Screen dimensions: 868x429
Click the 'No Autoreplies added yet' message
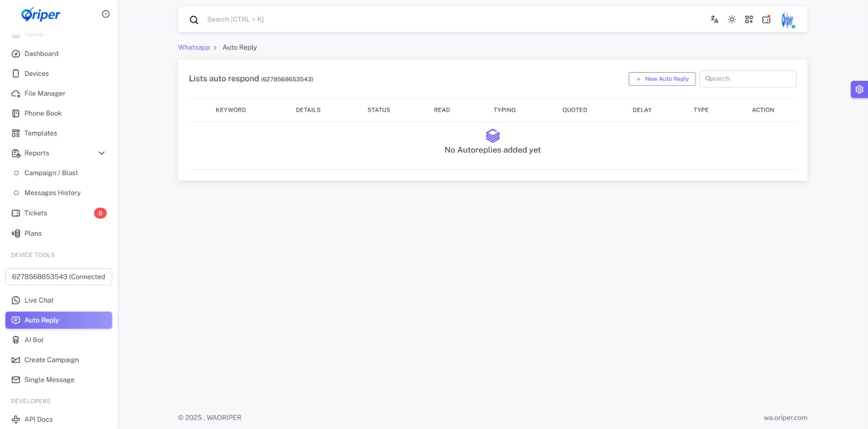(x=493, y=150)
